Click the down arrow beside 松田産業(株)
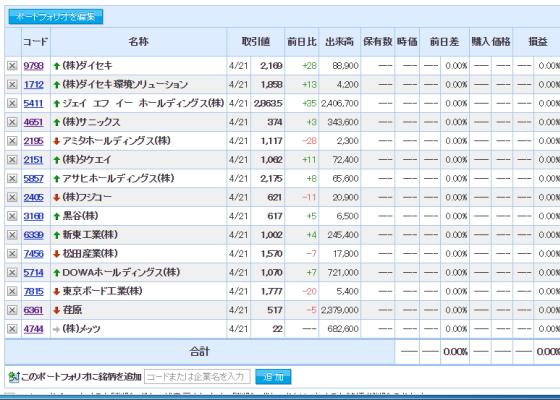Image resolution: width=560 pixels, height=400 pixels. click(x=56, y=254)
